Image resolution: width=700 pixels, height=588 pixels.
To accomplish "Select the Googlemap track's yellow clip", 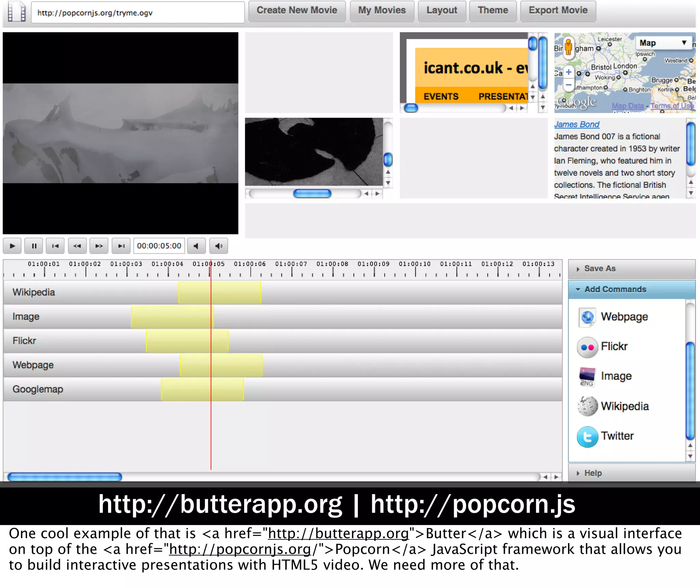I will point(202,390).
